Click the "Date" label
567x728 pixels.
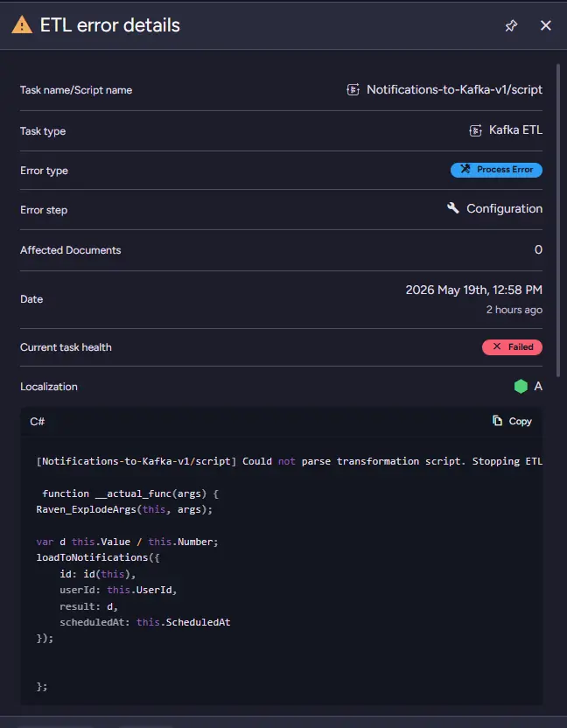coord(31,299)
